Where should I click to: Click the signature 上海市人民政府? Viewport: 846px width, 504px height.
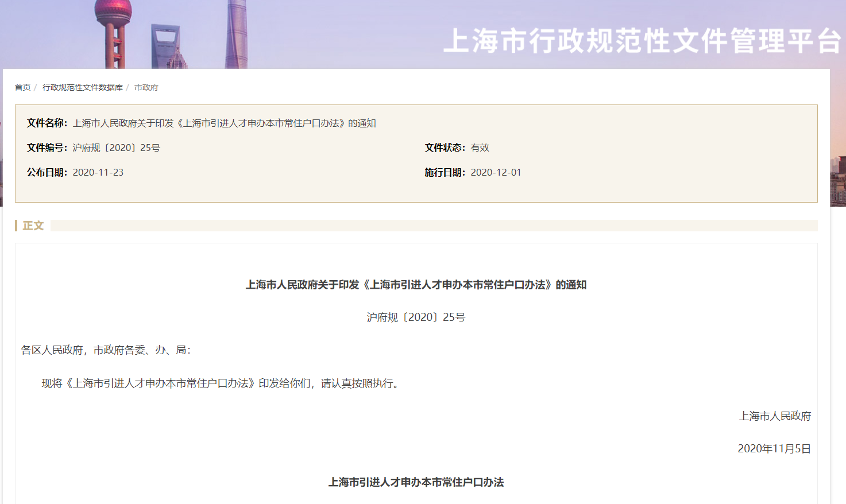point(775,416)
